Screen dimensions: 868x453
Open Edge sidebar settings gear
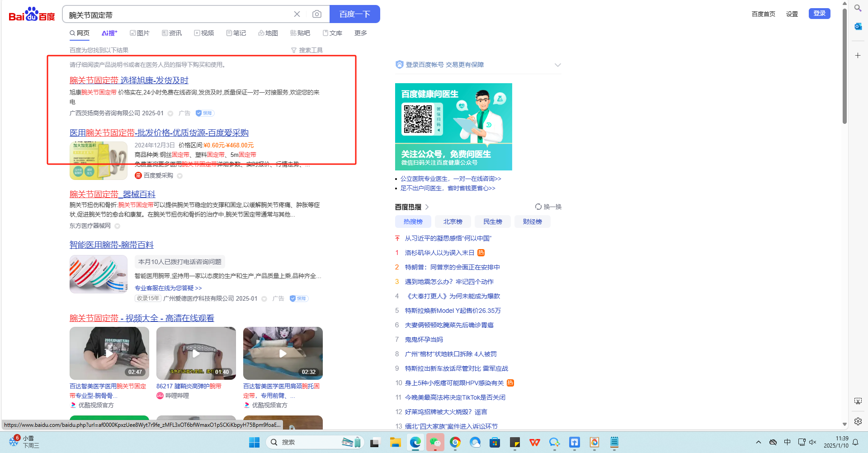(858, 421)
